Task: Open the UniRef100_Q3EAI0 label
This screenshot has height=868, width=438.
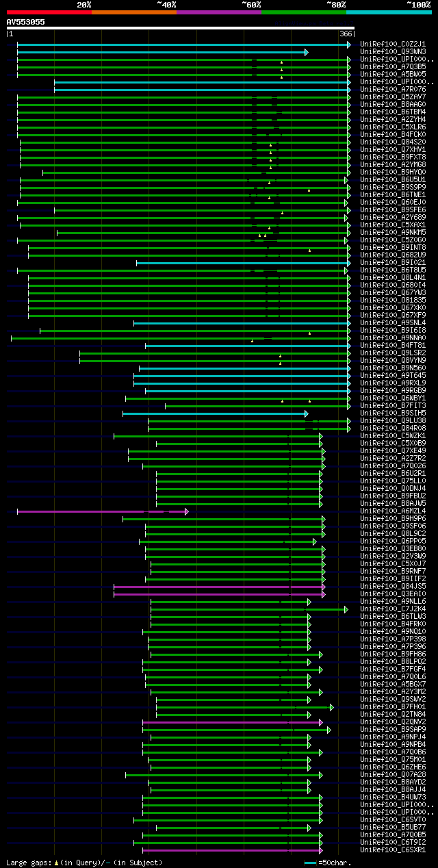Action: click(393, 594)
